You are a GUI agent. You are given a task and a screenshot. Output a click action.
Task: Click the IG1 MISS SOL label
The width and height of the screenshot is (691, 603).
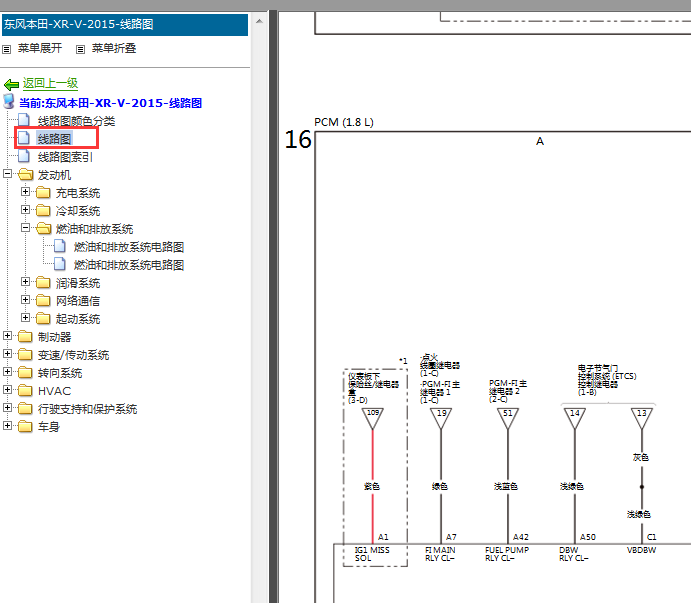(x=372, y=554)
